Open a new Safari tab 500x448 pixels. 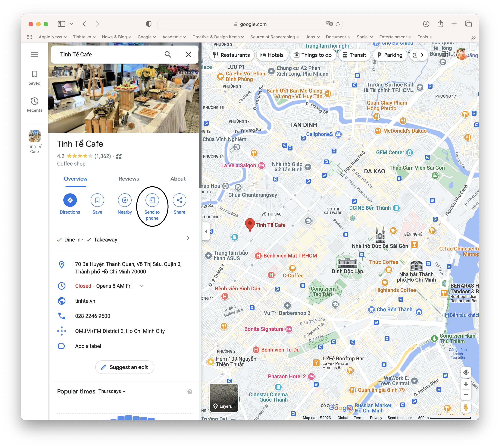point(454,24)
